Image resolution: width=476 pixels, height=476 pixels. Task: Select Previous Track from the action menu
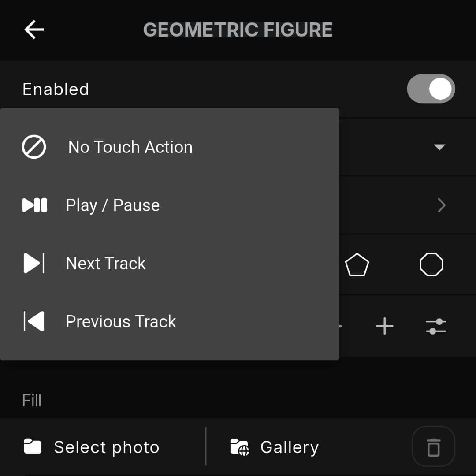pyautogui.click(x=120, y=321)
